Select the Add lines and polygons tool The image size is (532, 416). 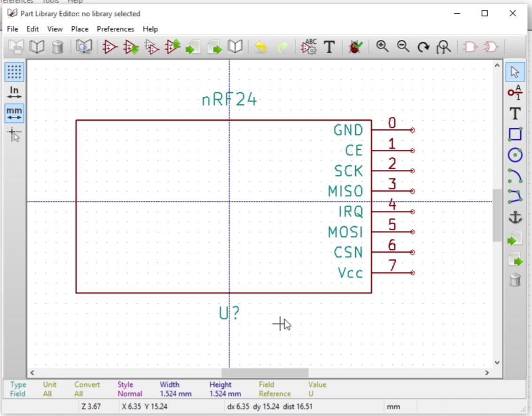tap(515, 197)
